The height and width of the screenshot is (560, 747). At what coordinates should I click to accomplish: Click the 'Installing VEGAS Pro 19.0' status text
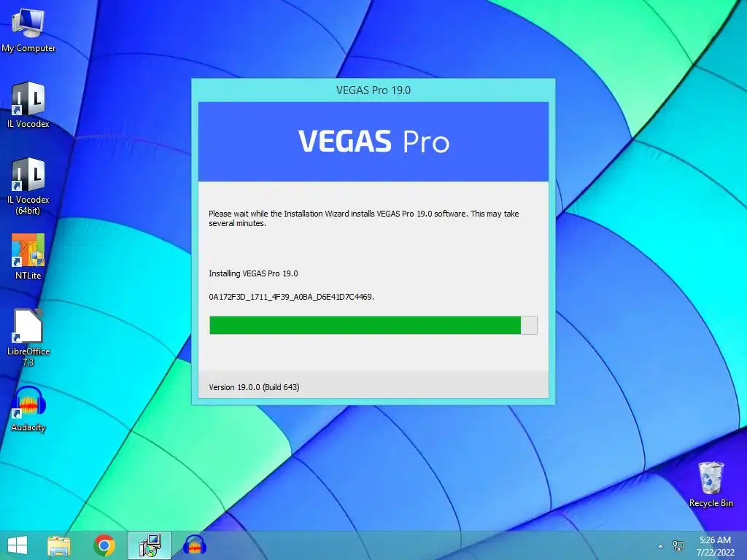253,273
